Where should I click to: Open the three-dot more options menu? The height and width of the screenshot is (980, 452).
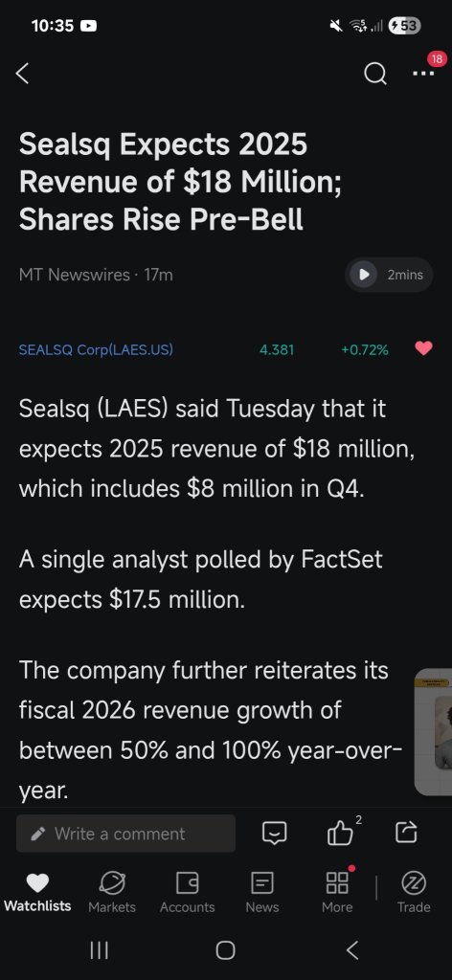[423, 74]
